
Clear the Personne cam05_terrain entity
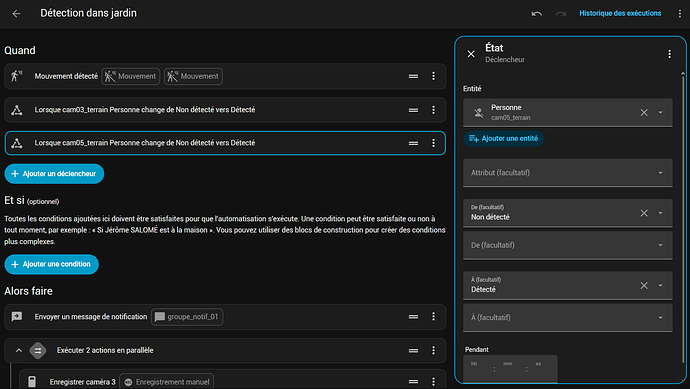pyautogui.click(x=644, y=112)
